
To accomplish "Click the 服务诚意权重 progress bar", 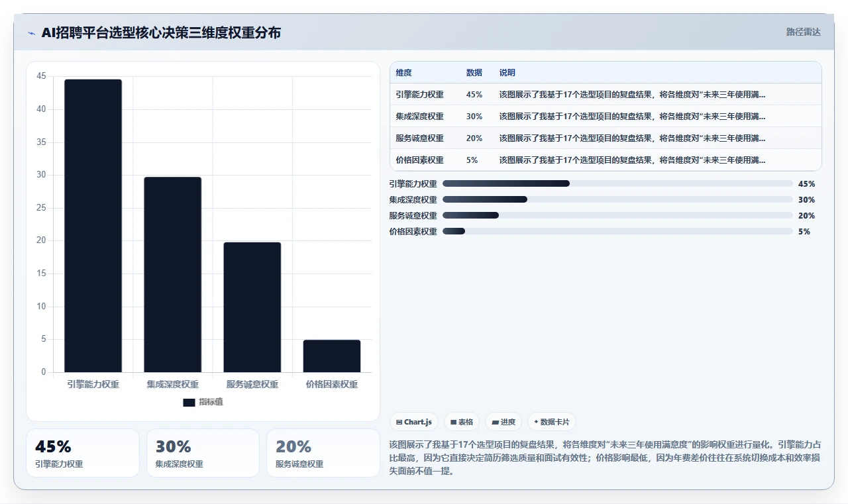I will 617,215.
